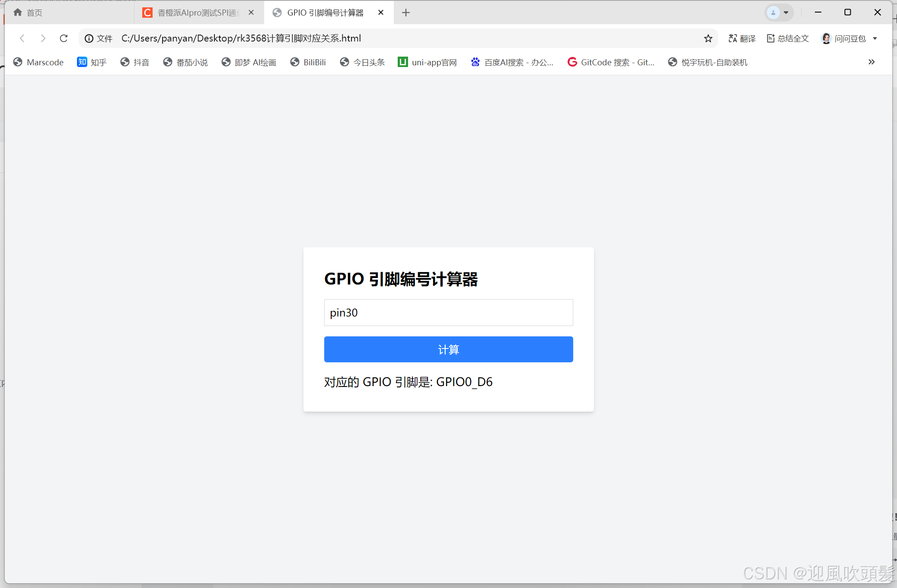Open the Marscode bookmark link
The height and width of the screenshot is (588, 897).
38,62
